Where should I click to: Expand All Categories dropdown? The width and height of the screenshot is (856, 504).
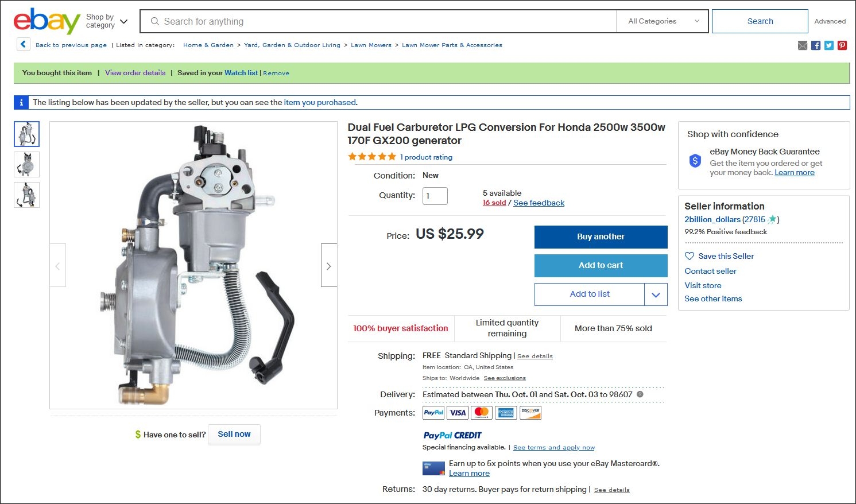(663, 21)
